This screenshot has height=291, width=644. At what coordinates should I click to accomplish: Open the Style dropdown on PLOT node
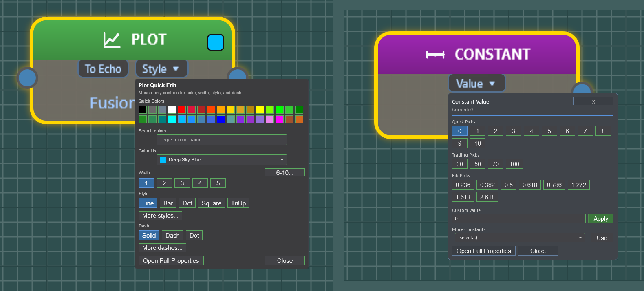[x=161, y=69]
